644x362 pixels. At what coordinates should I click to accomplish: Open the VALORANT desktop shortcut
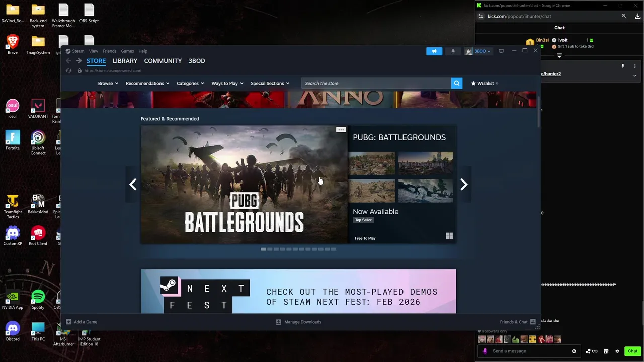pyautogui.click(x=38, y=109)
